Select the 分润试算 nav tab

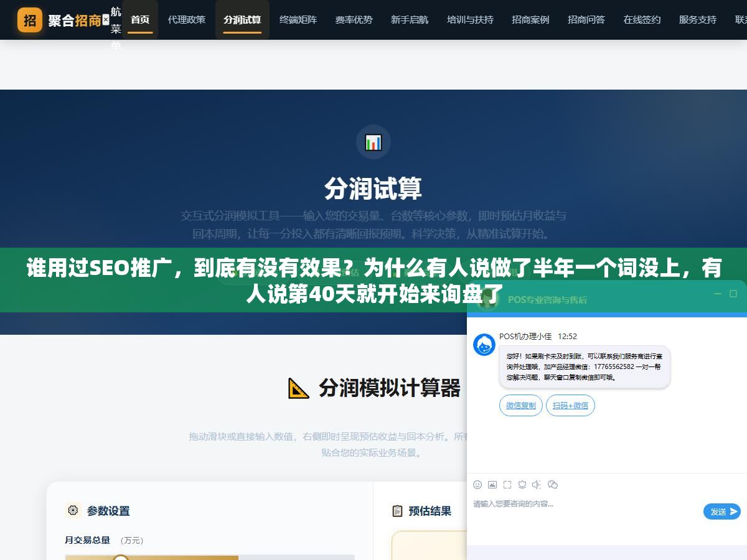[242, 20]
